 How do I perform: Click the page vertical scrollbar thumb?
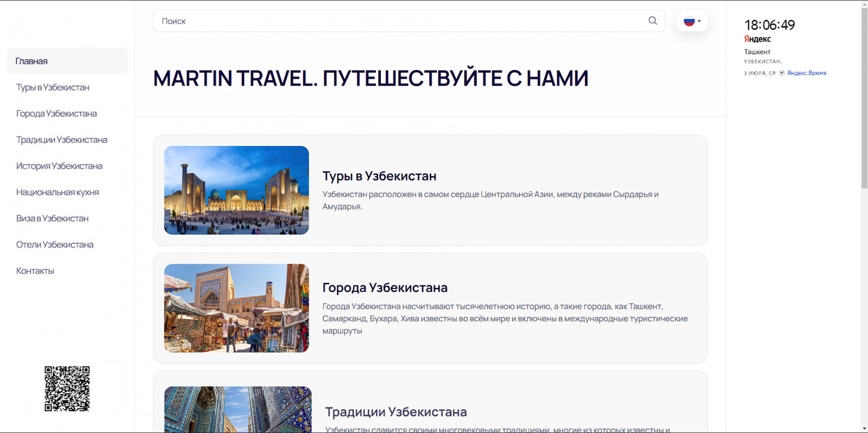[x=864, y=98]
